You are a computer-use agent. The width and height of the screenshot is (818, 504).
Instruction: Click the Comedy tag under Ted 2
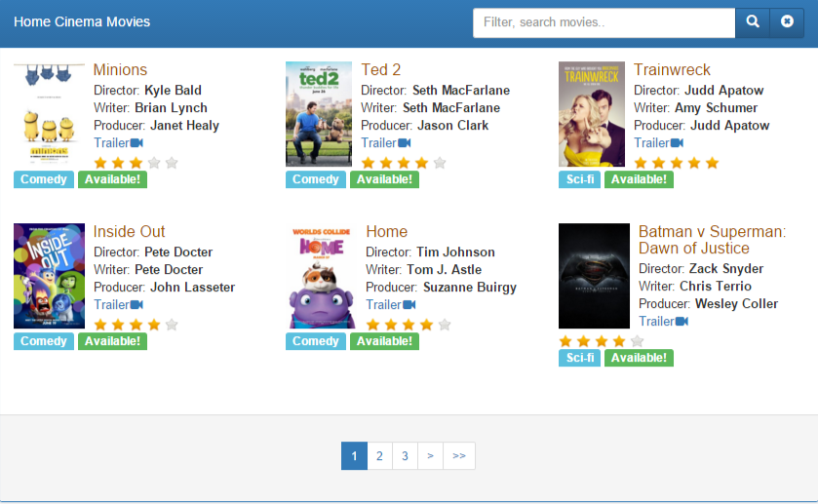[316, 179]
